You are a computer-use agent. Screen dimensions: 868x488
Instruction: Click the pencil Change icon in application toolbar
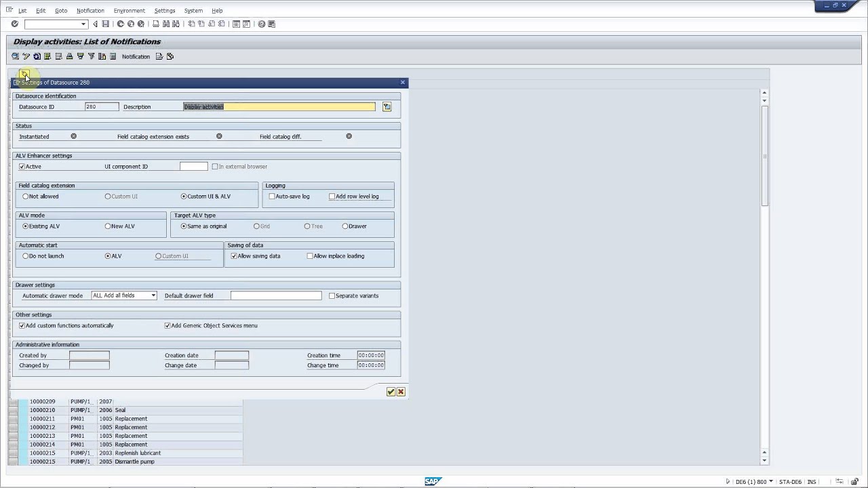pos(26,56)
